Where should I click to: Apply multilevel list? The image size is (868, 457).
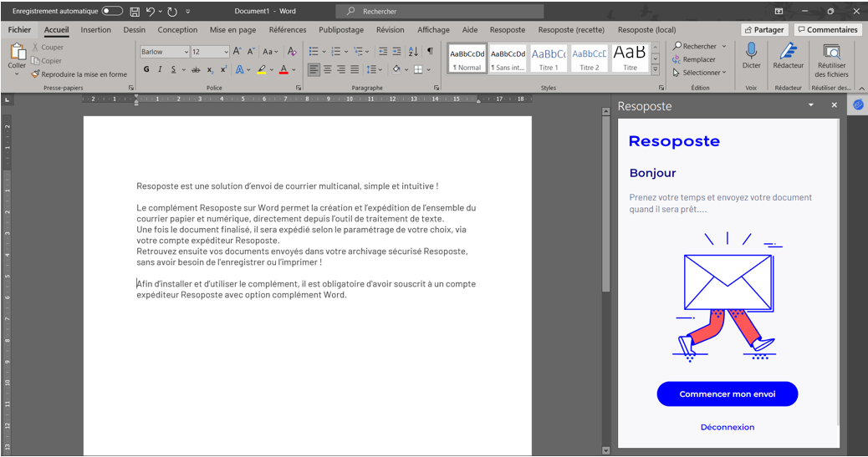pyautogui.click(x=358, y=52)
